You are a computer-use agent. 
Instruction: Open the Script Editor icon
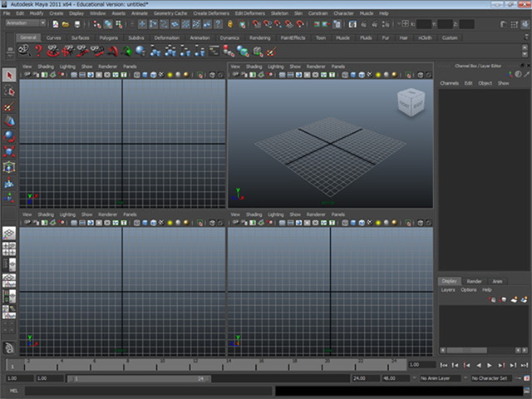click(x=527, y=392)
